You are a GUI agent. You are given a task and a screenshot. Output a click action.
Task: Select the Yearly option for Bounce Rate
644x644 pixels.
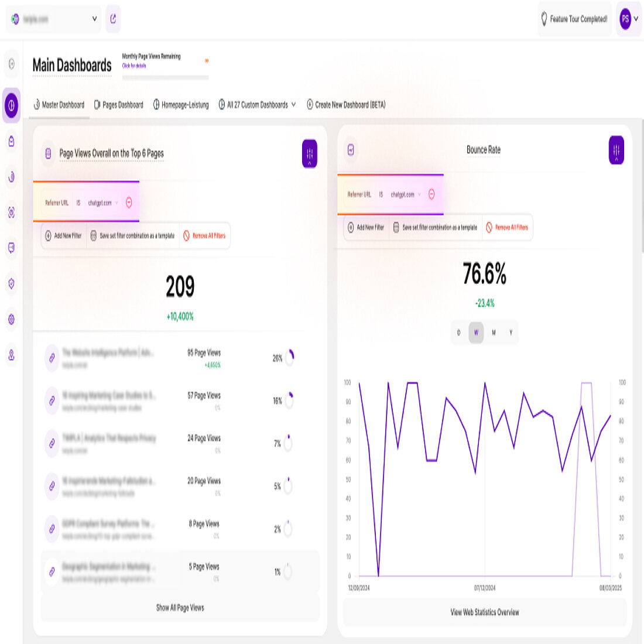pyautogui.click(x=511, y=333)
